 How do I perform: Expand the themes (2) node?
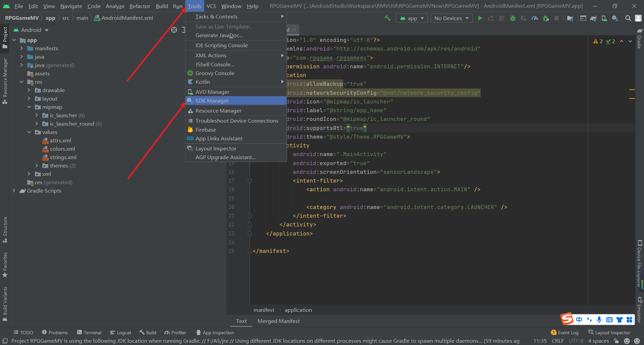(x=37, y=165)
